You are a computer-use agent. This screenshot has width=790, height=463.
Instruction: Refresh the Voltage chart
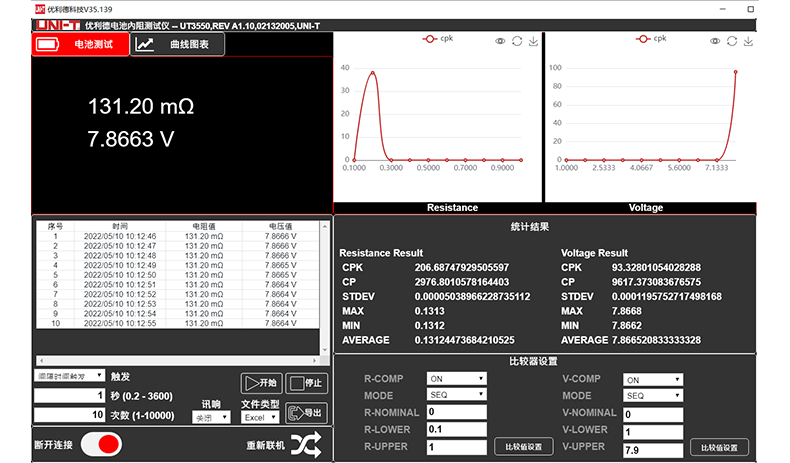[732, 41]
